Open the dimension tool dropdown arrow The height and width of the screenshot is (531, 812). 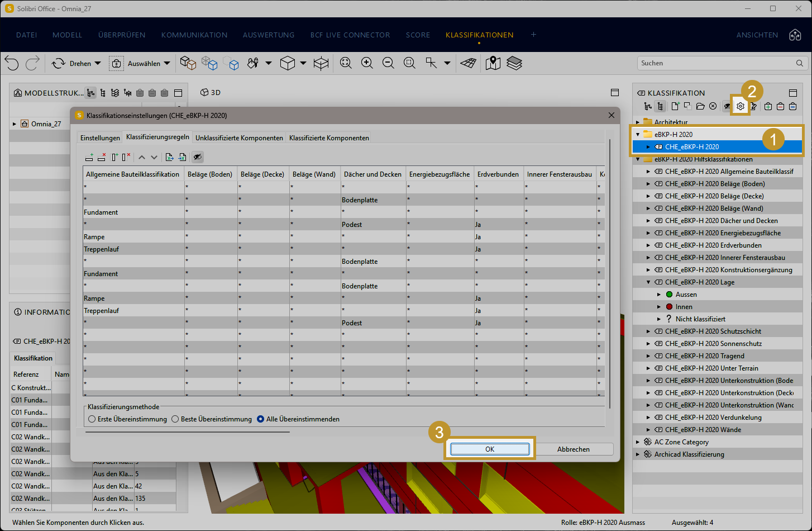point(447,63)
